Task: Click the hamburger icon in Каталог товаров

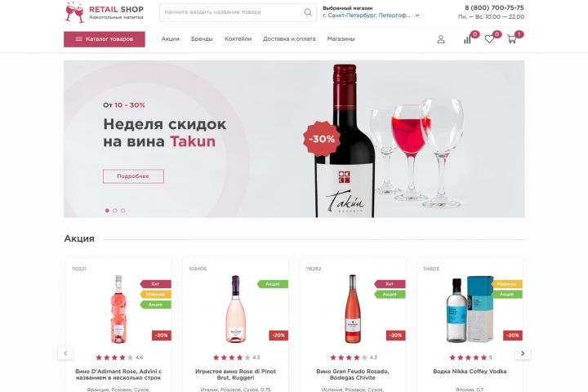Action: point(78,39)
